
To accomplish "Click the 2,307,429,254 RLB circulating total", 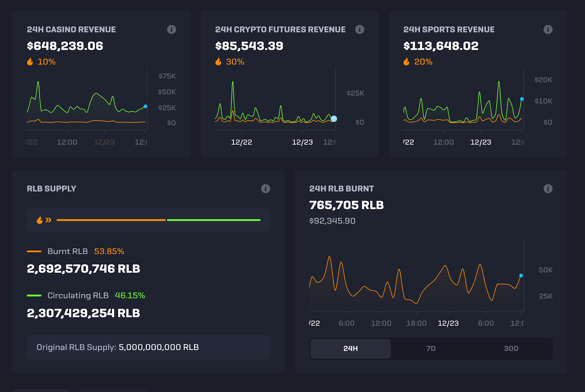I will pyautogui.click(x=83, y=313).
